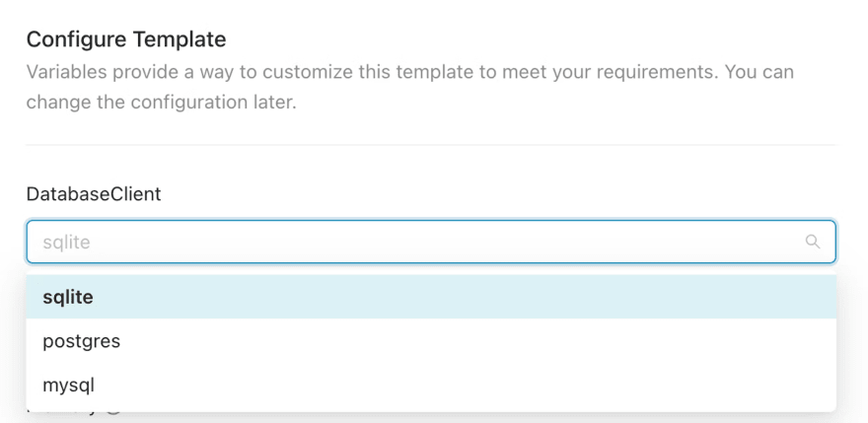
Task: Click the Configure Template heading
Action: click(x=126, y=39)
